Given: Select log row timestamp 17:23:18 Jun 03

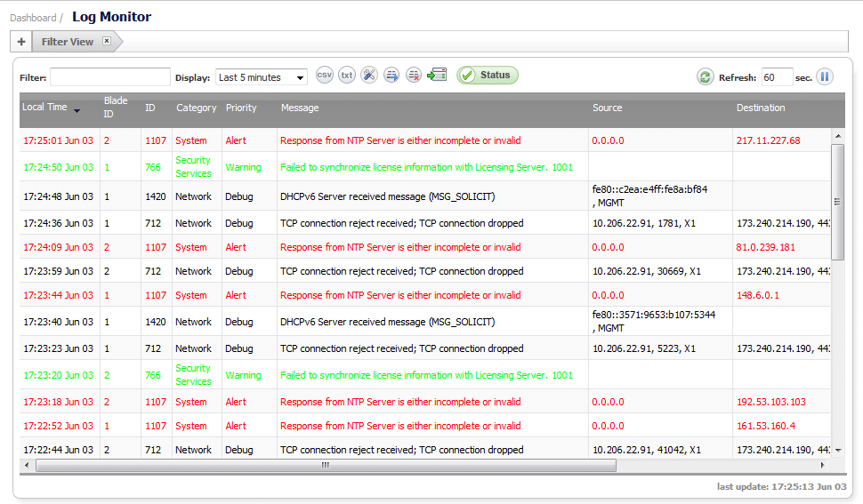Looking at the screenshot, I should (59, 402).
